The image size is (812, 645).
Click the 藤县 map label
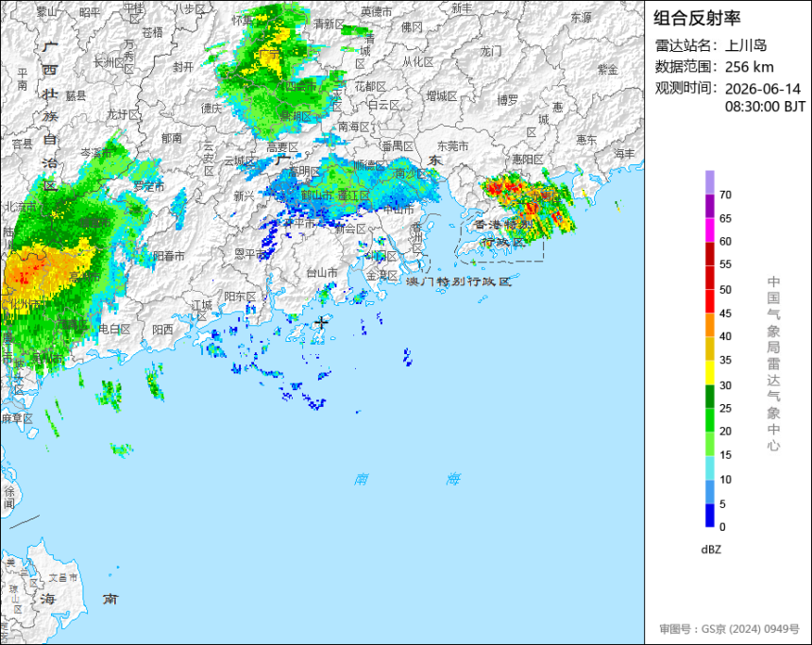tap(76, 95)
